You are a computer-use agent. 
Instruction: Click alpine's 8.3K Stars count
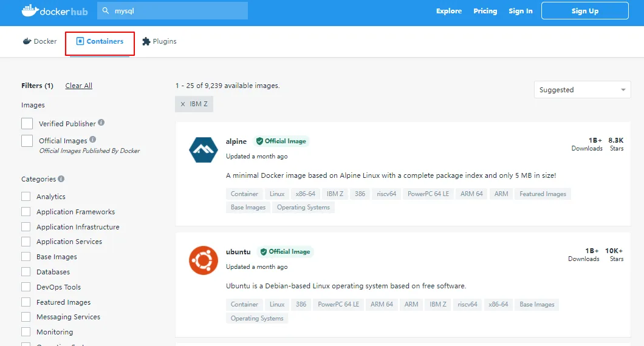616,144
